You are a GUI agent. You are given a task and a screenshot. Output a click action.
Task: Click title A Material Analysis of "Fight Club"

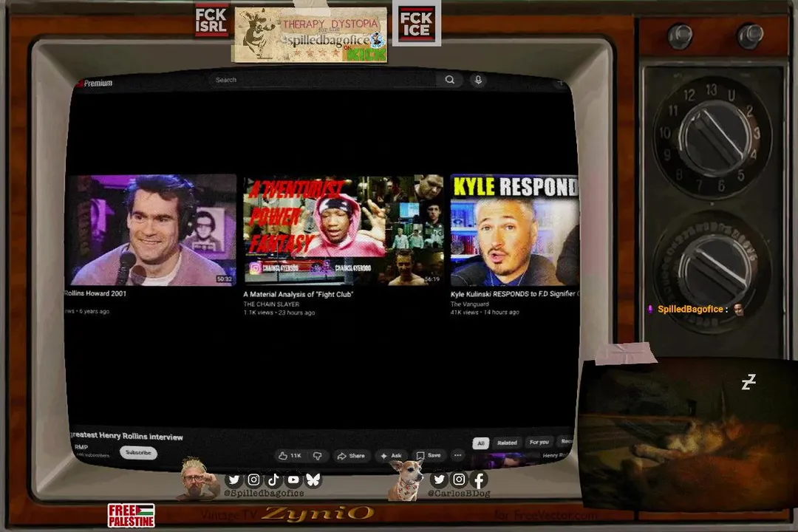pyautogui.click(x=299, y=294)
